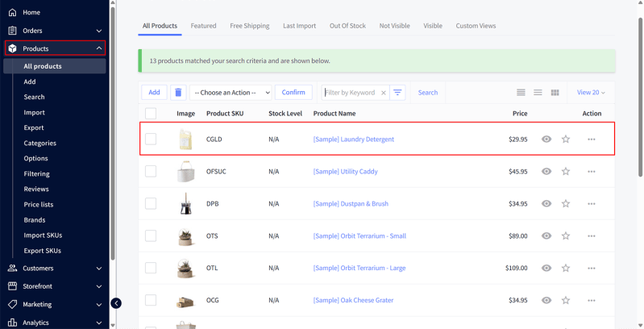Click the Customers people icon
Image resolution: width=644 pixels, height=329 pixels.
[x=13, y=269]
